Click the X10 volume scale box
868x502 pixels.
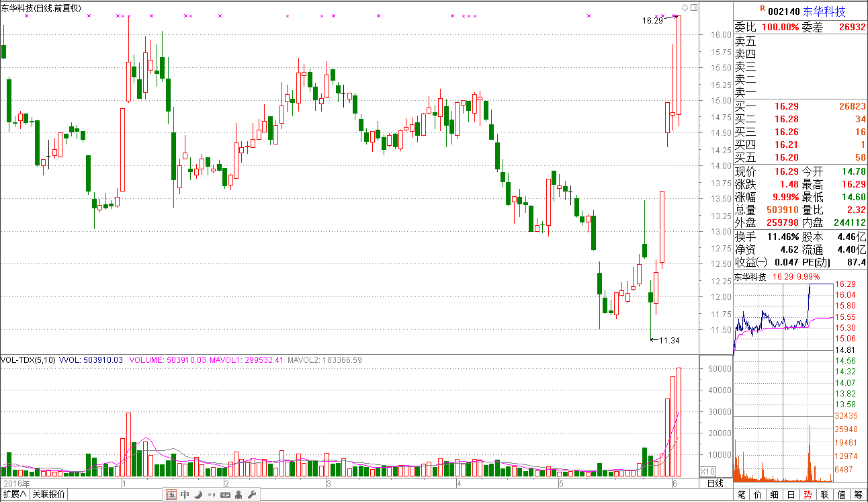(708, 472)
